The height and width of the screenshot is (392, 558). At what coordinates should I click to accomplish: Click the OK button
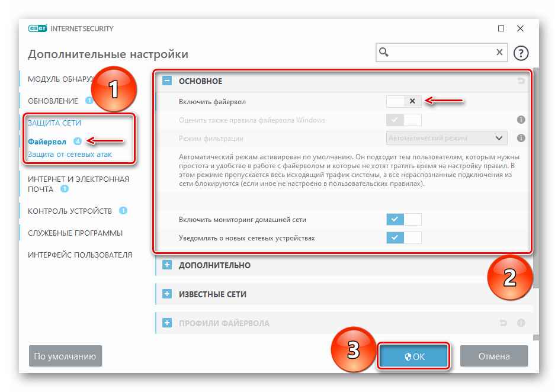[413, 356]
